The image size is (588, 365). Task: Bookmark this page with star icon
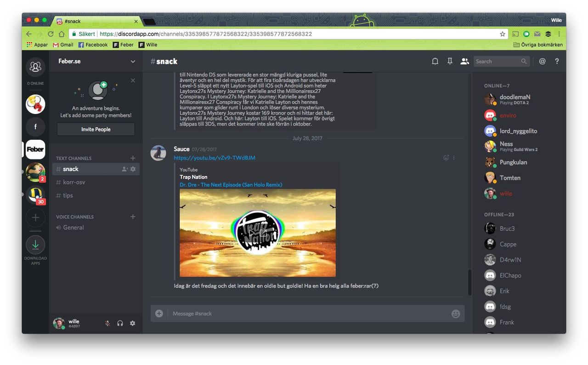point(503,34)
